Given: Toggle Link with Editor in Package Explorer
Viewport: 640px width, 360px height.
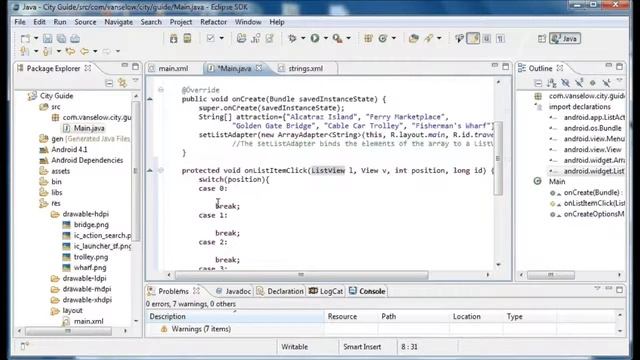Looking at the screenshot, I should click(x=122, y=83).
